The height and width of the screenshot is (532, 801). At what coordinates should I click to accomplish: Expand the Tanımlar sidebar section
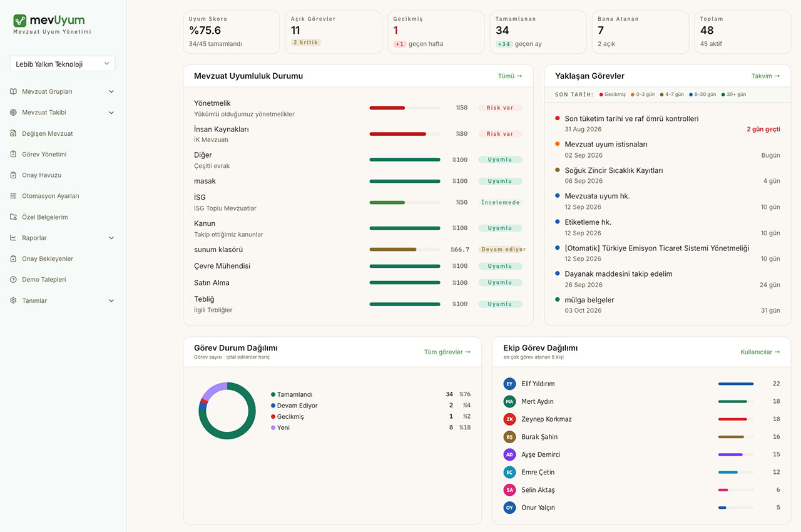(63, 300)
